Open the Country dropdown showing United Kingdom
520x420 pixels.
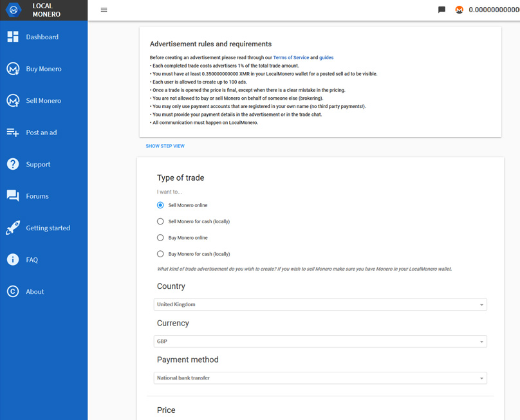pyautogui.click(x=320, y=304)
